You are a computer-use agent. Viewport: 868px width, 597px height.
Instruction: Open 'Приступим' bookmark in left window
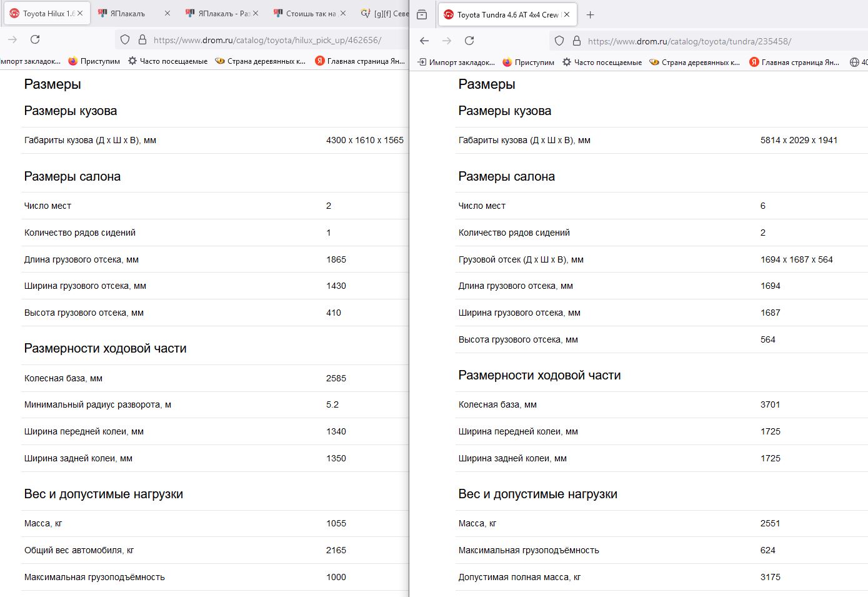click(94, 61)
